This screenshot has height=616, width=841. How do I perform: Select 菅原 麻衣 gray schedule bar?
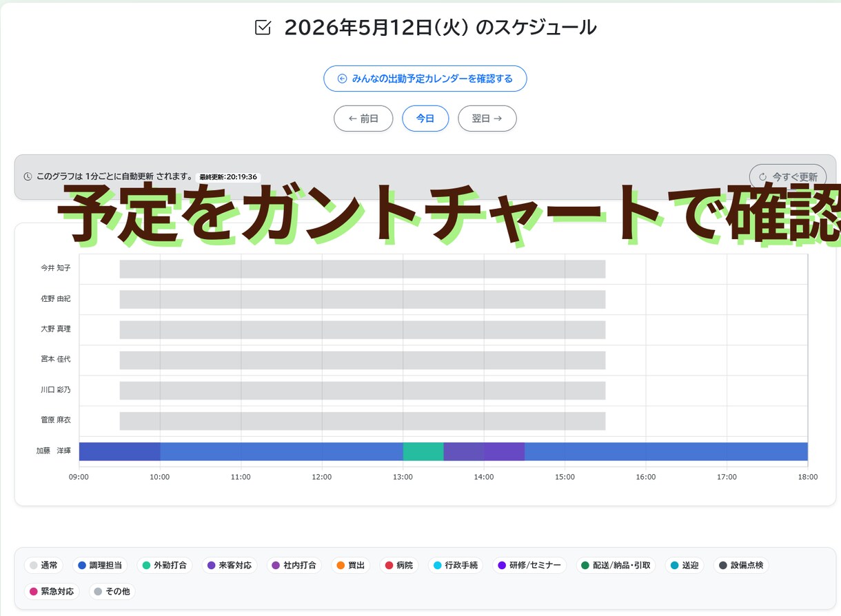[x=363, y=420]
